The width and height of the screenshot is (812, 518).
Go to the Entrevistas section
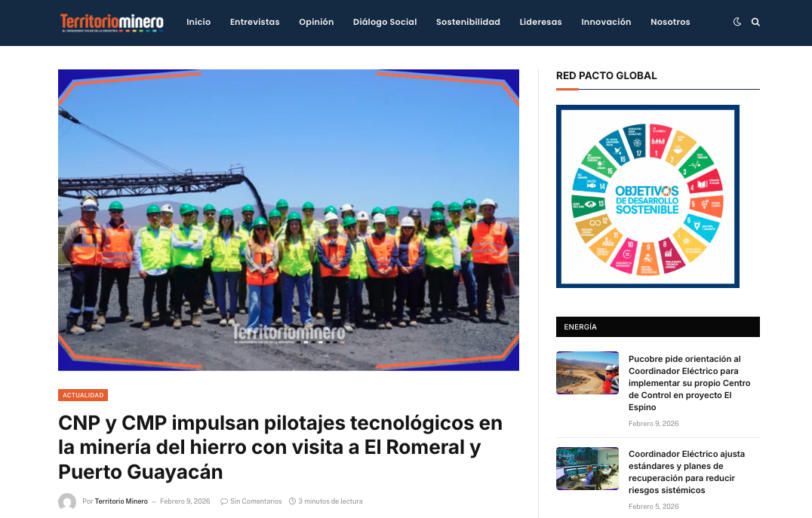(x=254, y=22)
